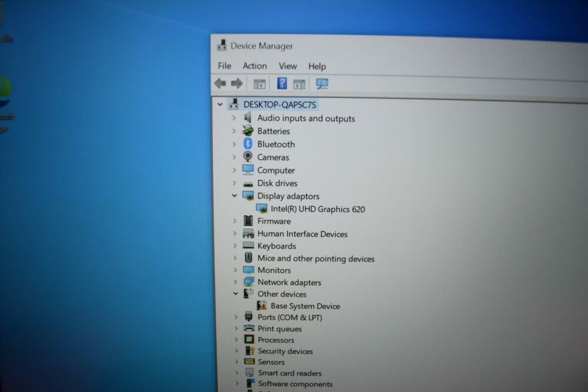Select Intel(R) UHD Graphics 620 text
The image size is (588, 392).
pos(318,209)
